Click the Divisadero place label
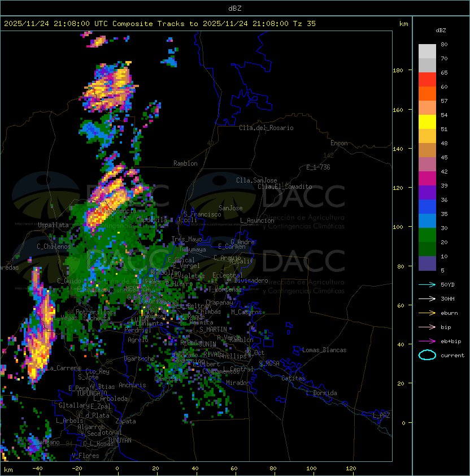Viewport: 470px width, 476px height. click(251, 280)
